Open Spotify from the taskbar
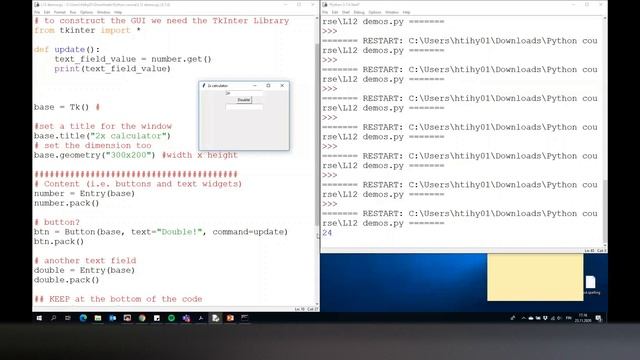The image size is (640, 360). point(171,318)
